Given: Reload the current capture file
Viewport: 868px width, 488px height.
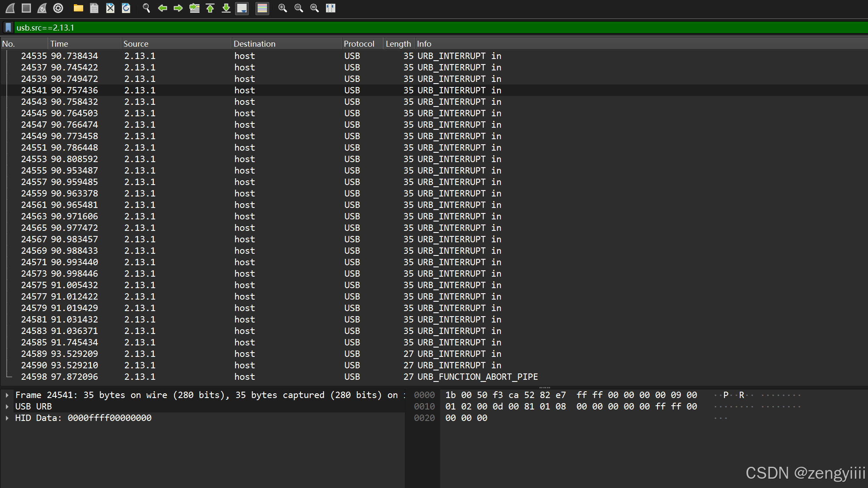Looking at the screenshot, I should click(x=126, y=8).
